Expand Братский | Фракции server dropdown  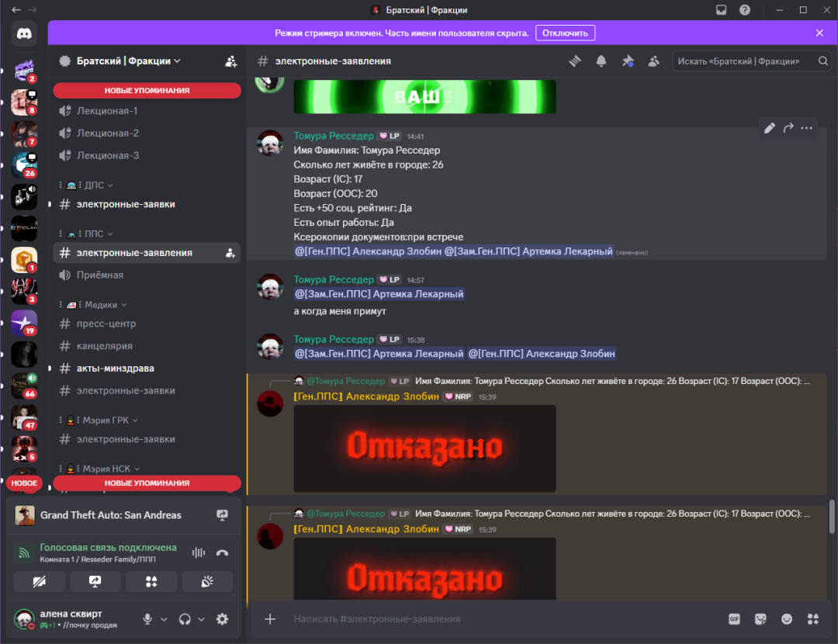click(178, 61)
